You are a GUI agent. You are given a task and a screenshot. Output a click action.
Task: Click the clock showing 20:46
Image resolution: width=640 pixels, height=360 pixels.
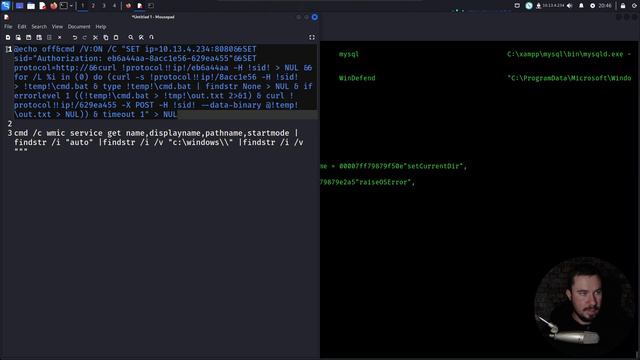605,6
